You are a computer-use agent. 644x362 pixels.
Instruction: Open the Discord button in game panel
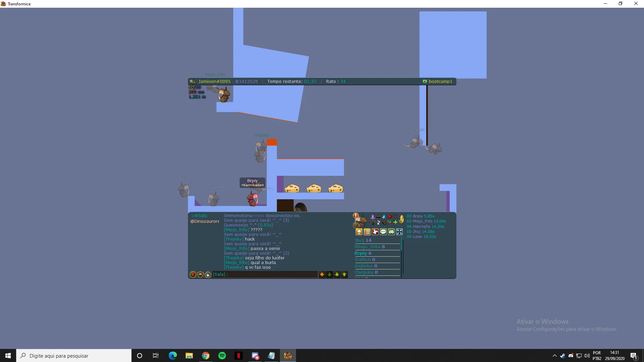[x=391, y=232]
